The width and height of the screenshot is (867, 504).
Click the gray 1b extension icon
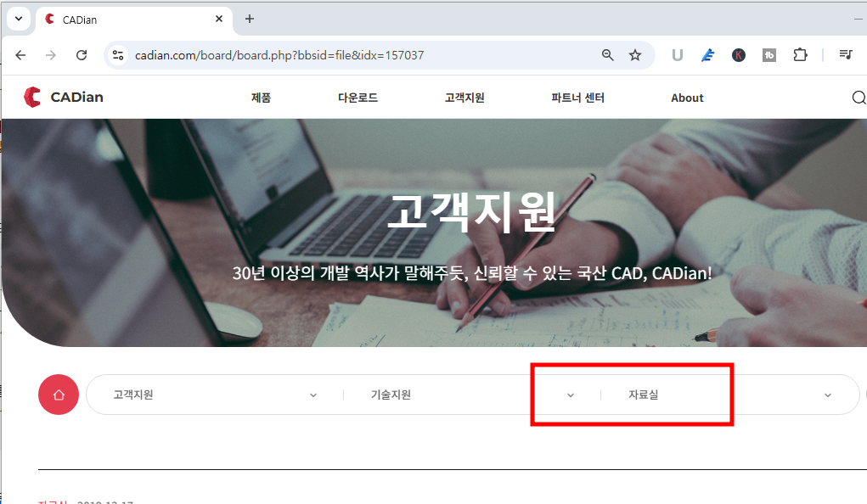coord(768,54)
